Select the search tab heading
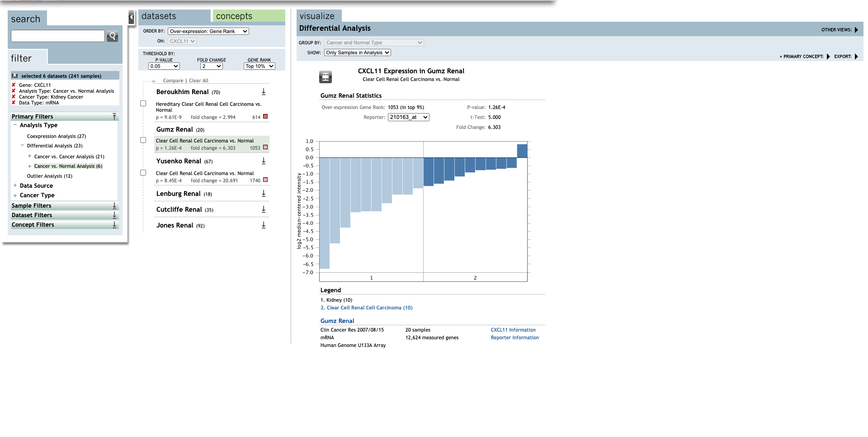 (x=27, y=19)
